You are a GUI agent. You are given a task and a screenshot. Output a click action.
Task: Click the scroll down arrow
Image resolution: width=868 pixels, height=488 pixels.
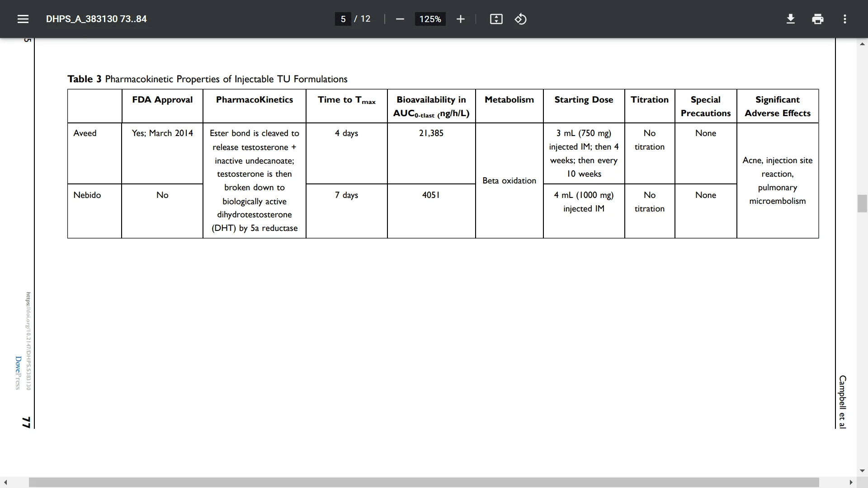(x=862, y=470)
